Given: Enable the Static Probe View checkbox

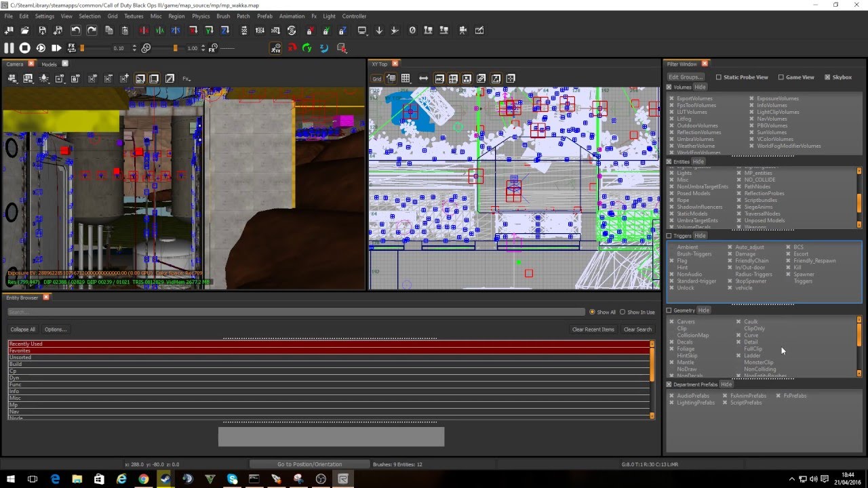Looking at the screenshot, I should click(719, 77).
